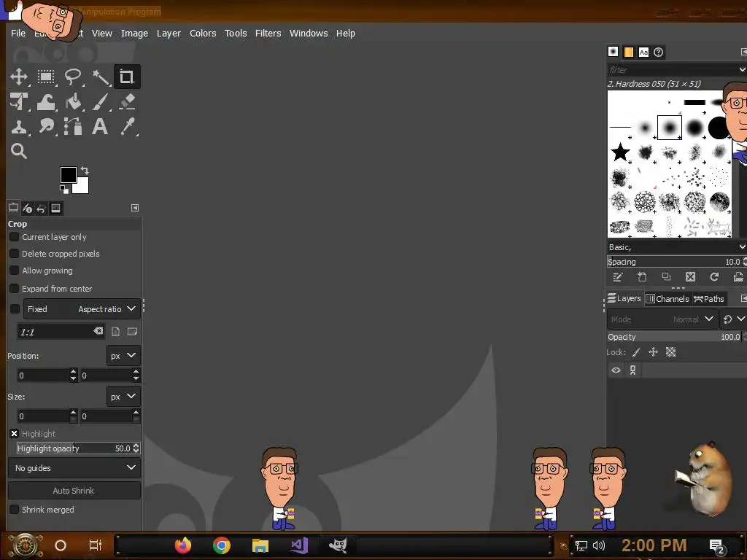Open File Explorer from the taskbar
Image resolution: width=747 pixels, height=560 pixels.
click(260, 545)
